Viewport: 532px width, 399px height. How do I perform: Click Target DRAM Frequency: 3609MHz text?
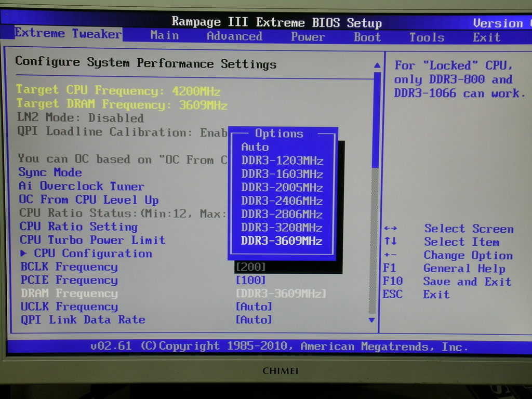[x=122, y=104]
